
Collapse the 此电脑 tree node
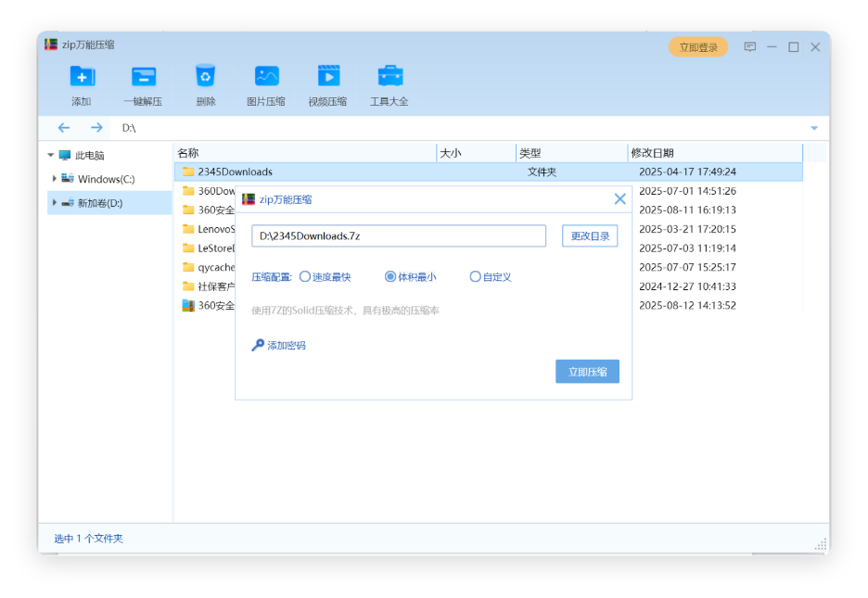pos(51,155)
